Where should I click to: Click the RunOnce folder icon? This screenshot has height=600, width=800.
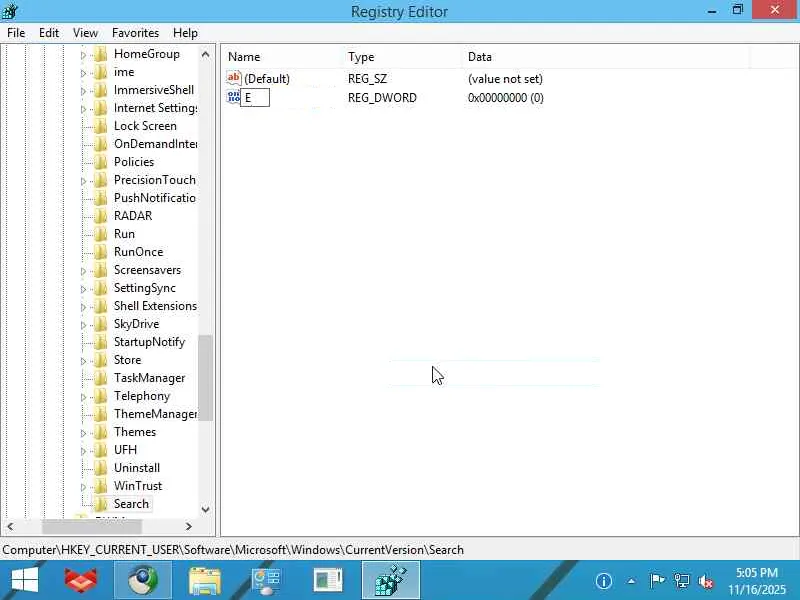tap(101, 252)
